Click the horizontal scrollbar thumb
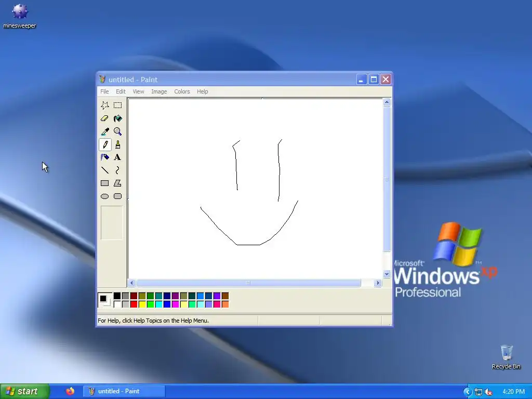 pyautogui.click(x=248, y=283)
